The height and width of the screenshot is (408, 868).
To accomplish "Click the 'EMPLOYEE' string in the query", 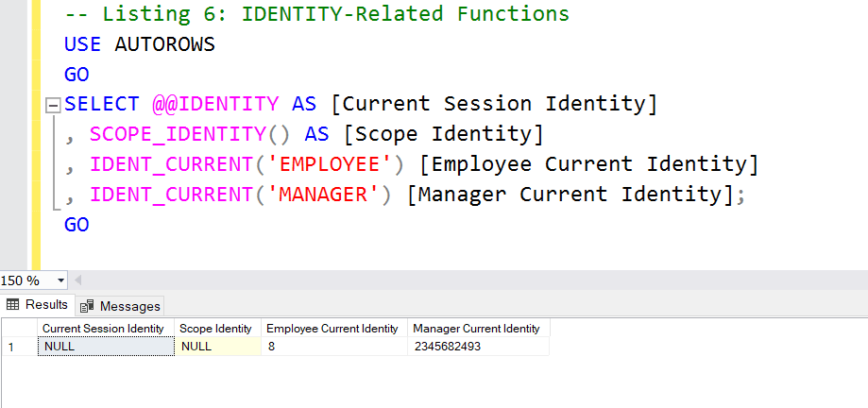I will (331, 164).
